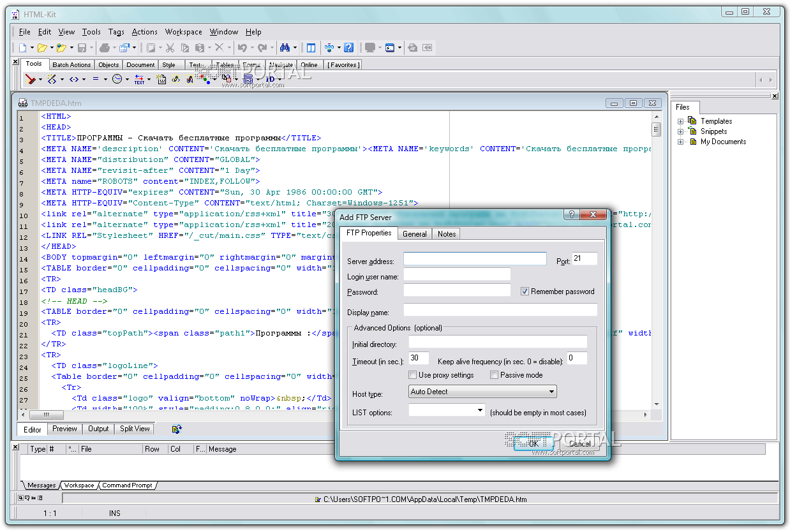The image size is (790, 532).
Task: Click the clock icon on Tools tab
Action: tap(117, 79)
